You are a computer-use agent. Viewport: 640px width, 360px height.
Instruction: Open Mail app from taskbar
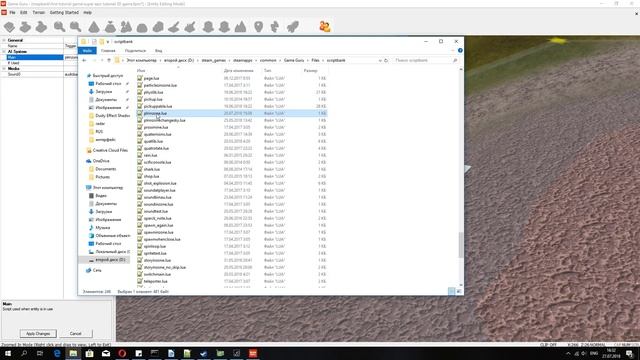pyautogui.click(x=106, y=353)
